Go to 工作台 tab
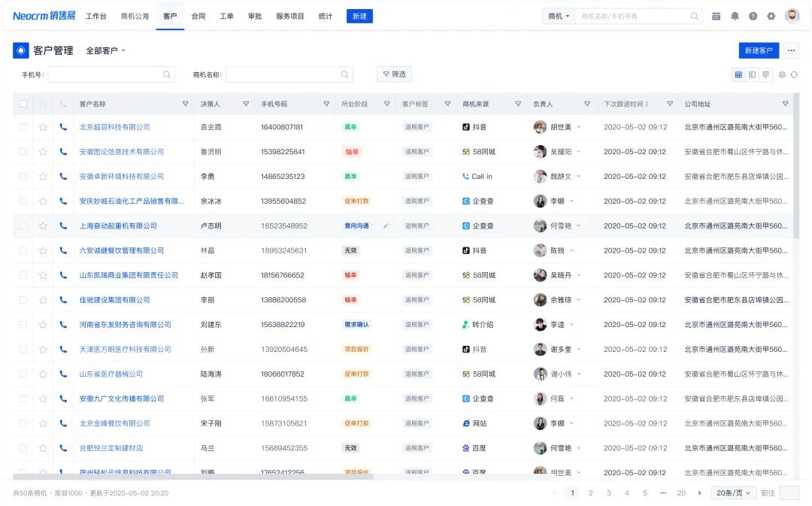The height and width of the screenshot is (506, 812). point(95,16)
